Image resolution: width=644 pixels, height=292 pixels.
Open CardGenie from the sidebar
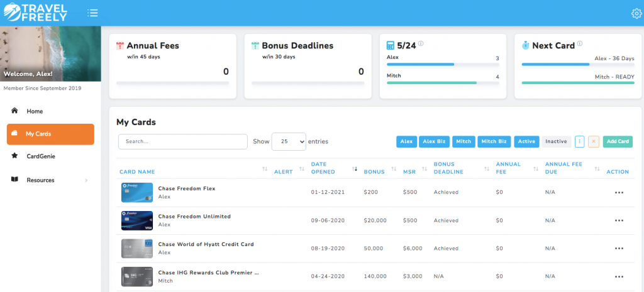click(40, 156)
